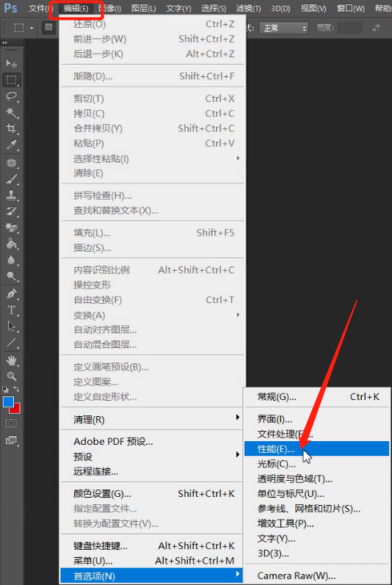
Task: Collapse the toolbox using double arrows
Action: (5, 43)
